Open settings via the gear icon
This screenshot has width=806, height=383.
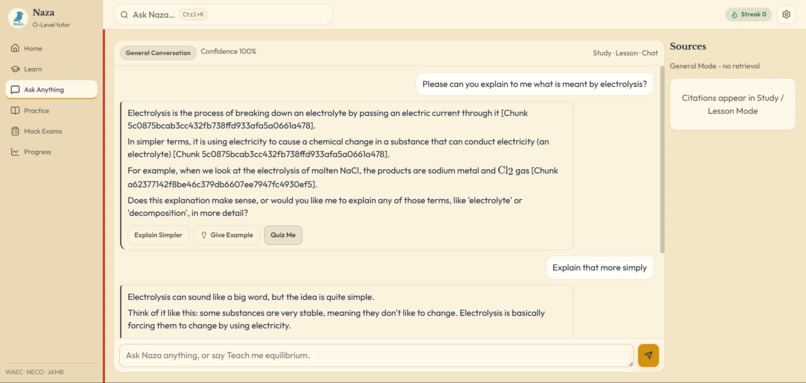pyautogui.click(x=786, y=14)
